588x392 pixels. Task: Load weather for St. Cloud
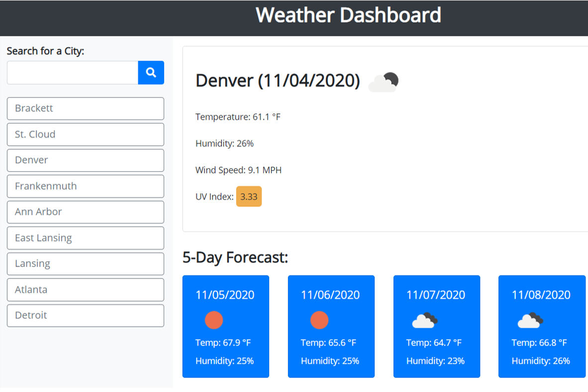tap(85, 134)
